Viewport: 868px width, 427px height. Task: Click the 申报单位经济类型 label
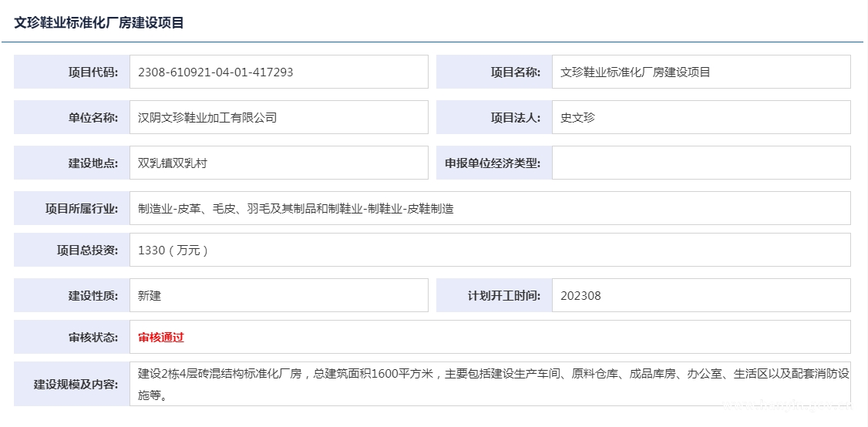[493, 163]
